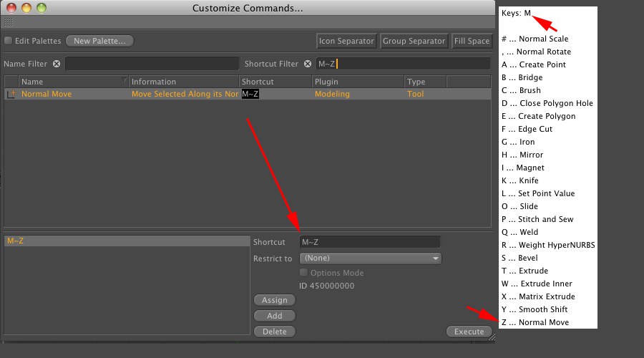Click the Name column header
This screenshot has height=358, width=644.
[73, 82]
